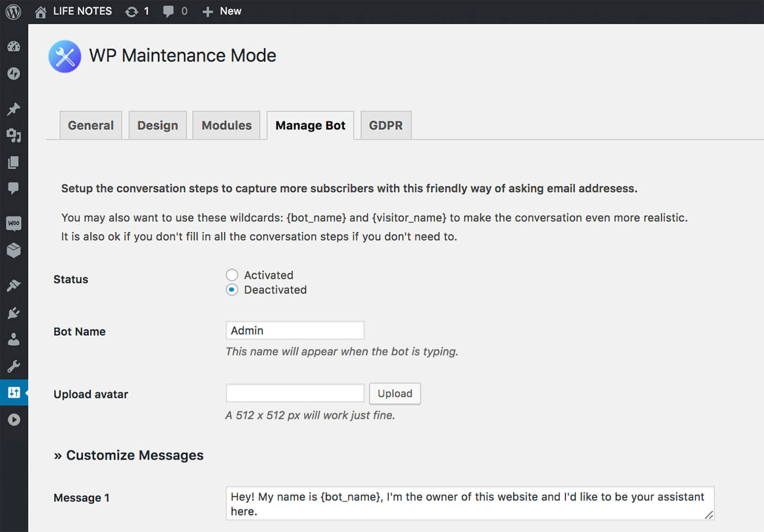Select the Activated radio button
The image size is (764, 532).
[232, 275]
